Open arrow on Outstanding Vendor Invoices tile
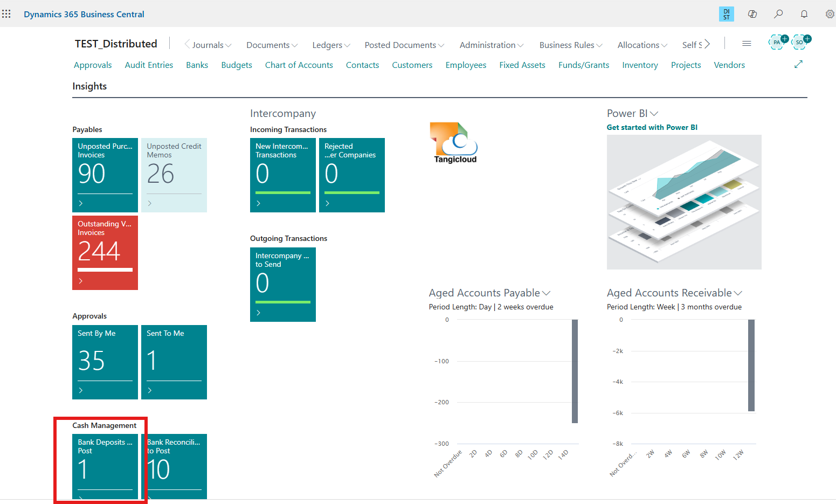Screen dimensions: 836x504 pos(81,281)
